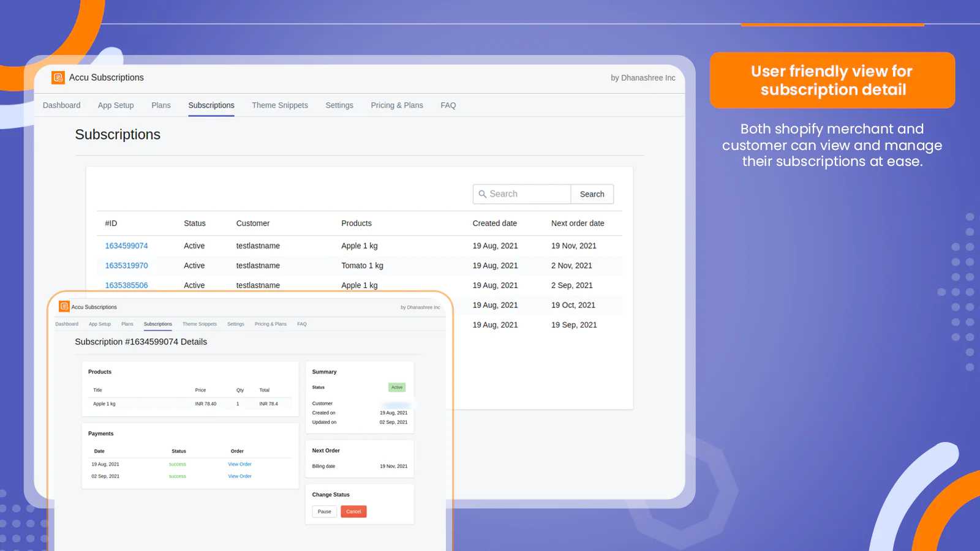
Task: Click the Settings tab in the details window
Action: click(236, 324)
